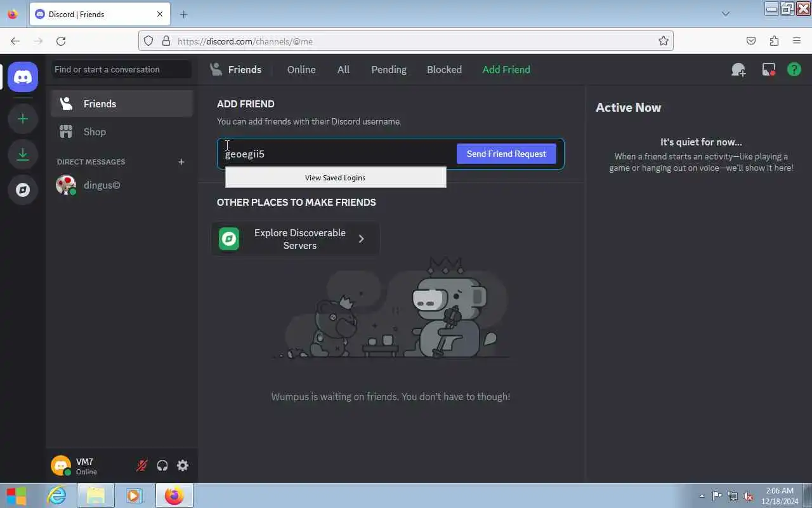Close the Discord Friends browser tab

[x=160, y=14]
